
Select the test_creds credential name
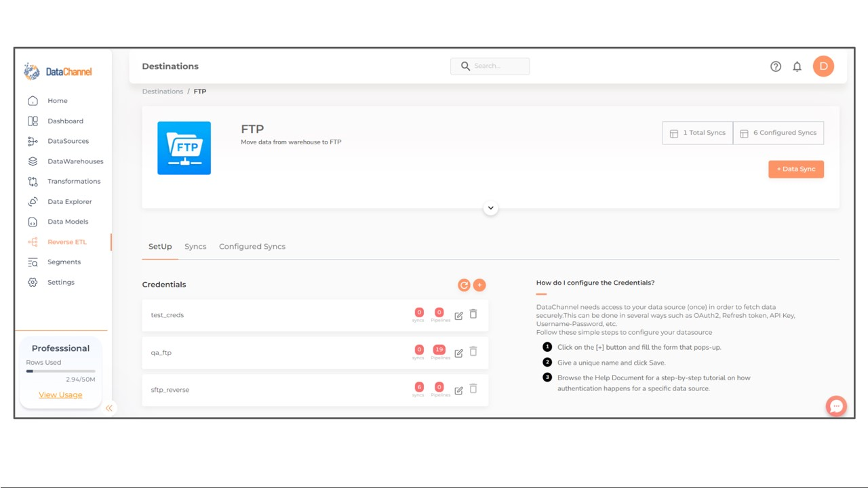(167, 315)
